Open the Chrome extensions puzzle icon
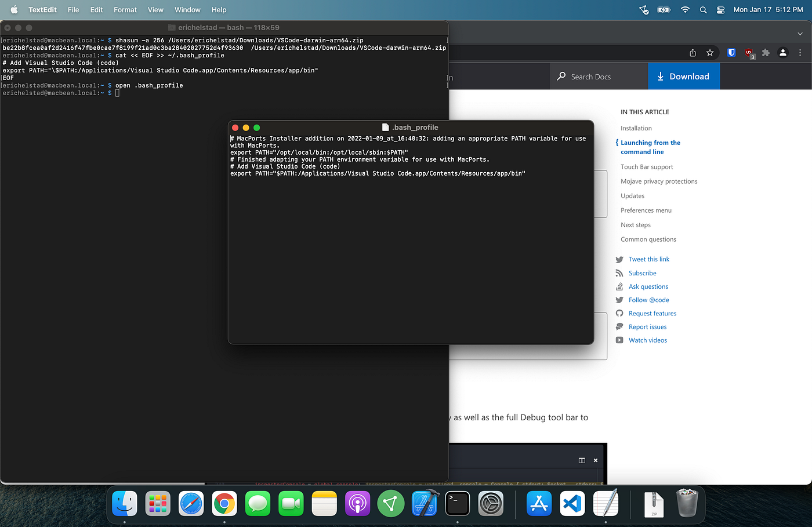Viewport: 812px width, 527px height. [x=766, y=52]
